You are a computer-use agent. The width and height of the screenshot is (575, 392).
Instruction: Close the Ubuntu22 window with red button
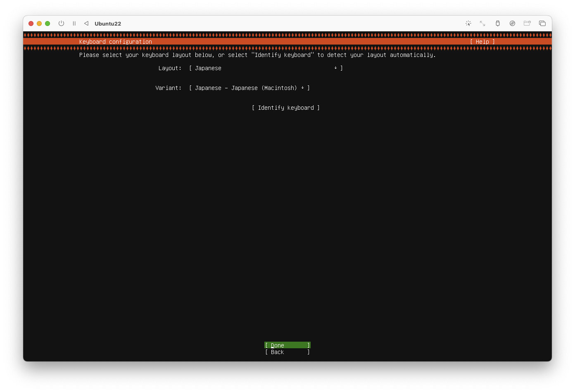(31, 24)
